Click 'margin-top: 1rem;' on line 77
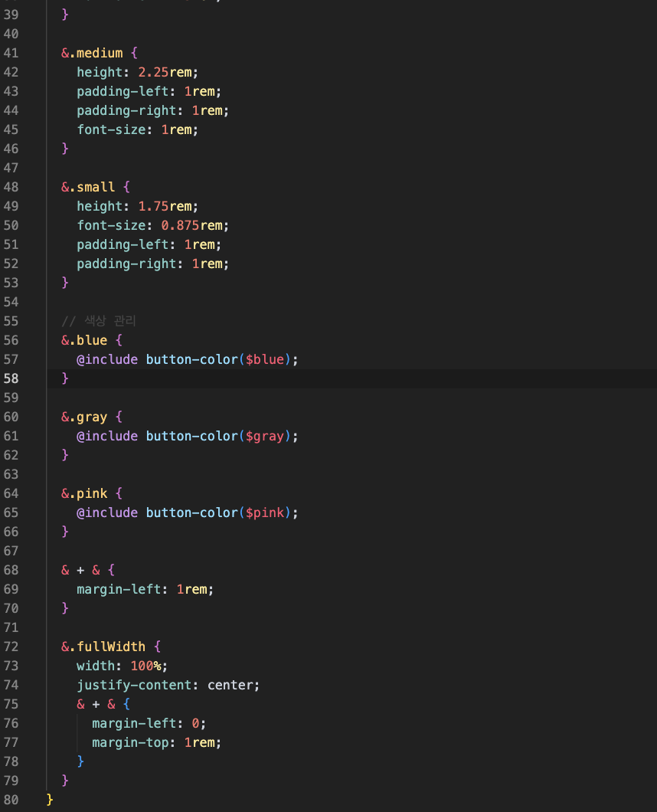The width and height of the screenshot is (657, 812). tap(157, 742)
